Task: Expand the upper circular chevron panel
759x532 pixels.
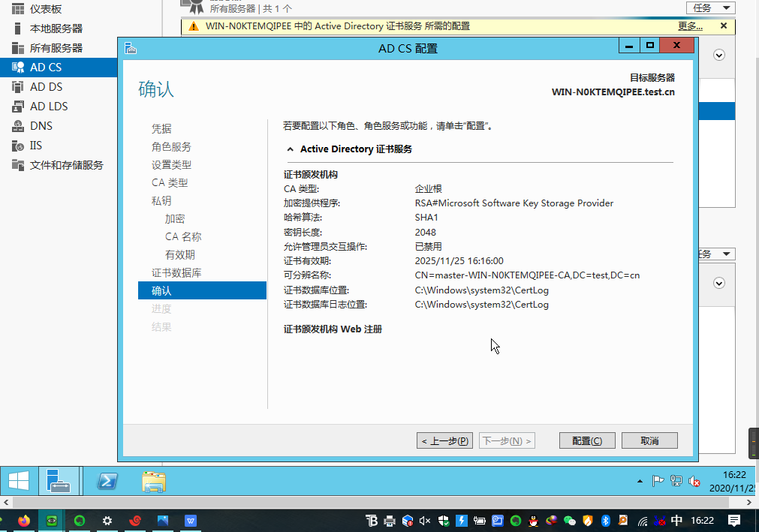Action: click(x=718, y=55)
